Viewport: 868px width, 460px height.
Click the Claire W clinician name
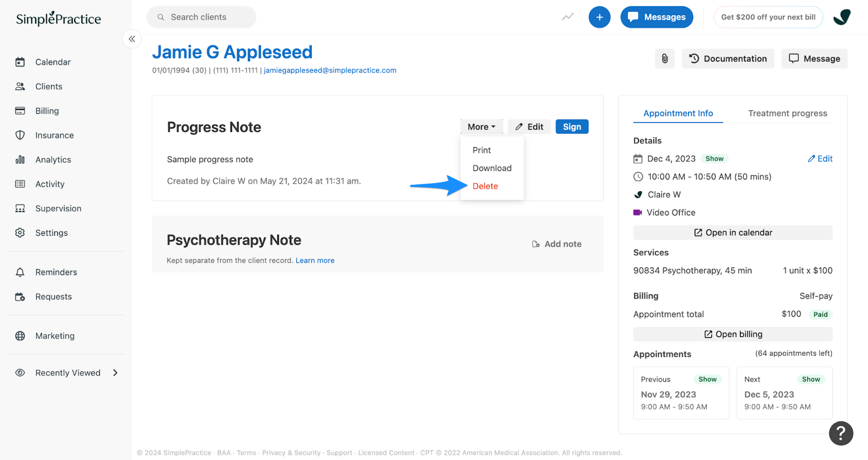664,195
